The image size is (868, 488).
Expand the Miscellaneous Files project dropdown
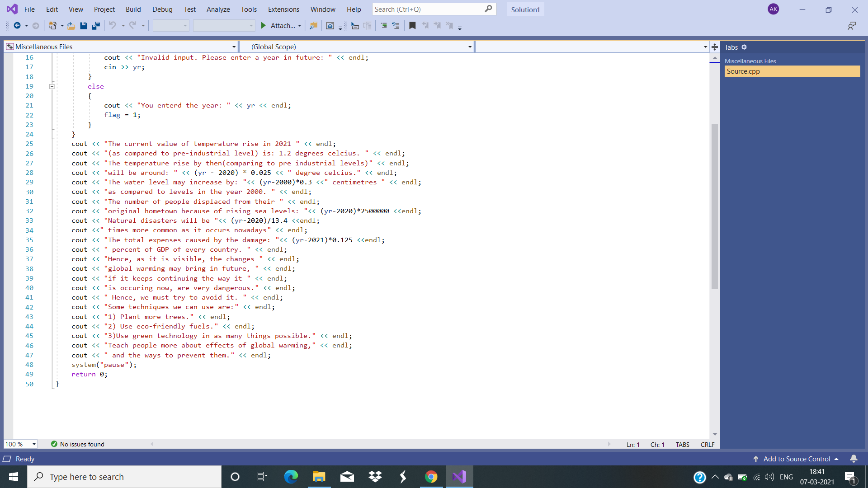coord(234,47)
